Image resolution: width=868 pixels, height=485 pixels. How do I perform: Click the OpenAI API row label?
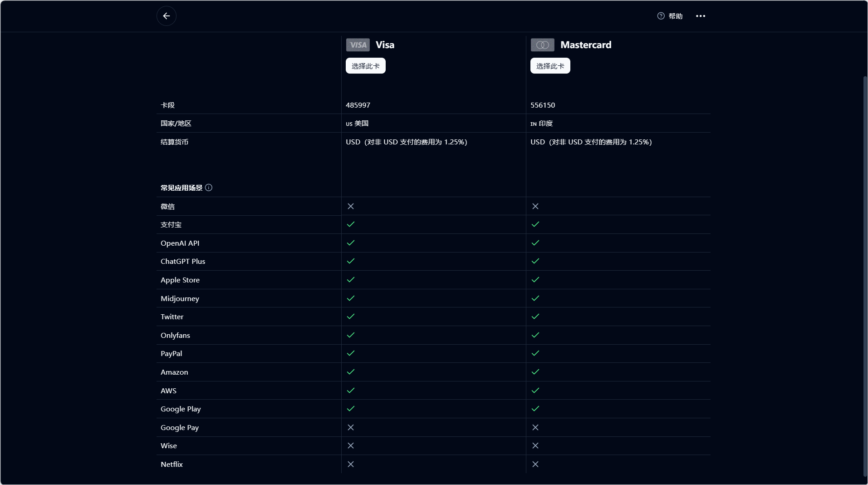coord(180,243)
